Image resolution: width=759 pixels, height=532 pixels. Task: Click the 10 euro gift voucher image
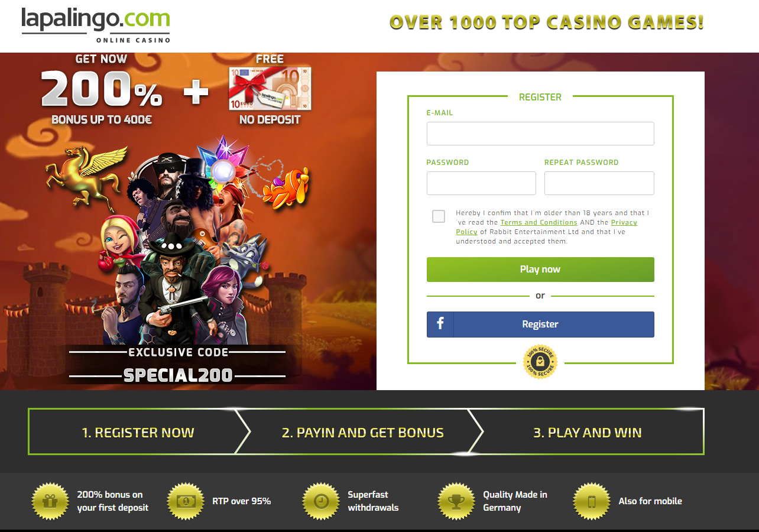[x=270, y=89]
